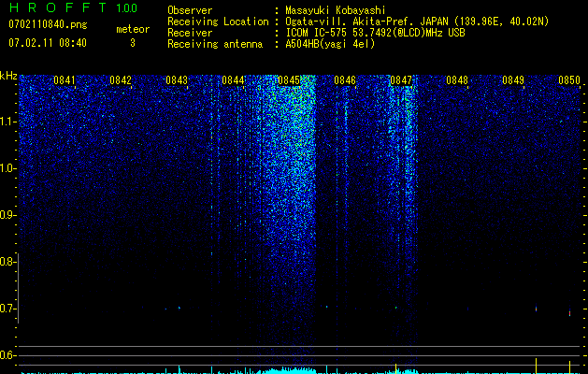The image size is (588, 374).
Task: Click the Receiving Location label
Action: [218, 22]
